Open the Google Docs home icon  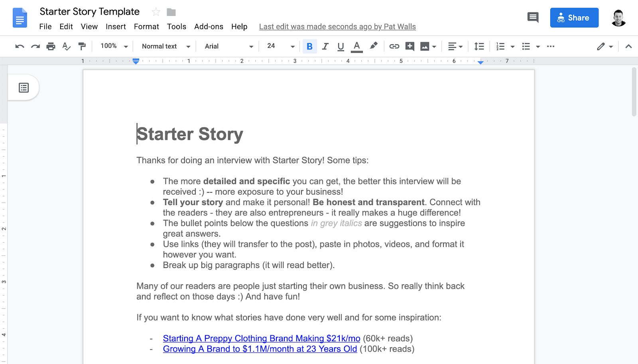pos(20,18)
